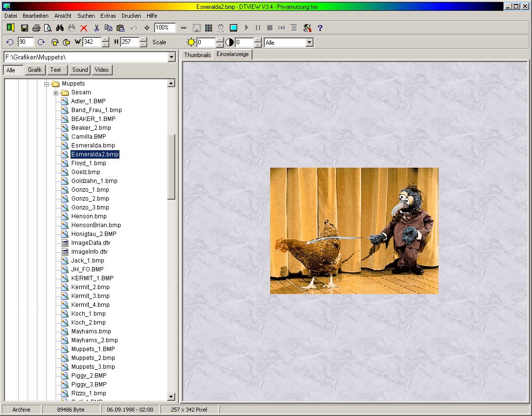
Task: Expand the Sesam folder
Action: (56, 92)
